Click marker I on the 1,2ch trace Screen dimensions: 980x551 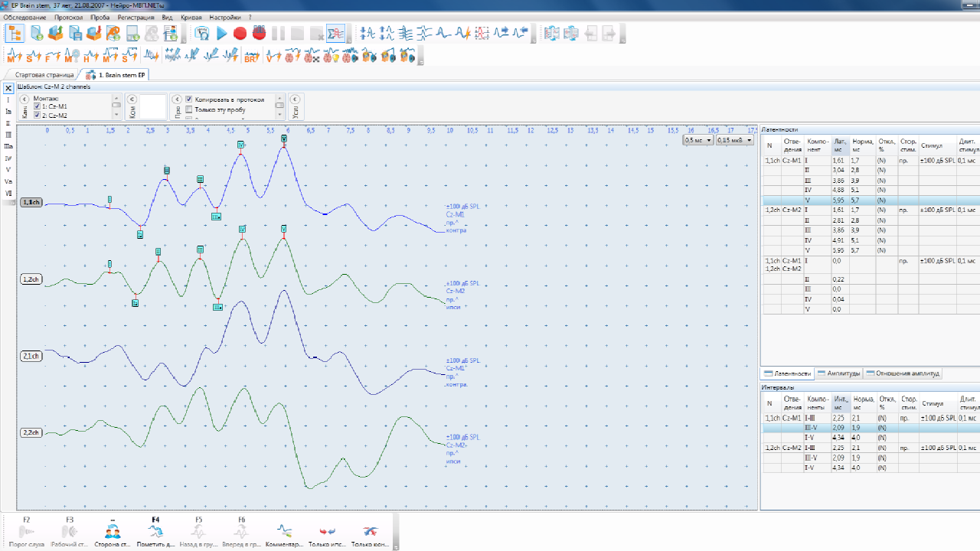tap(109, 264)
